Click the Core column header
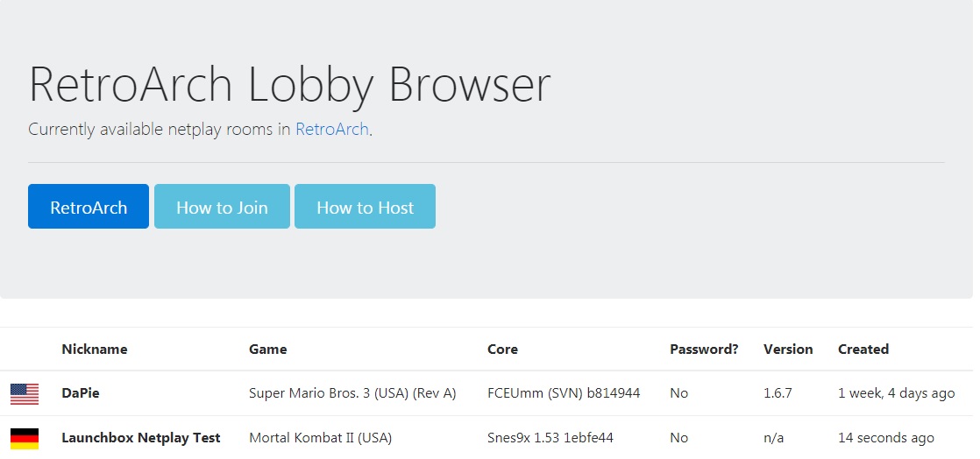The width and height of the screenshot is (980, 459). pyautogui.click(x=502, y=350)
